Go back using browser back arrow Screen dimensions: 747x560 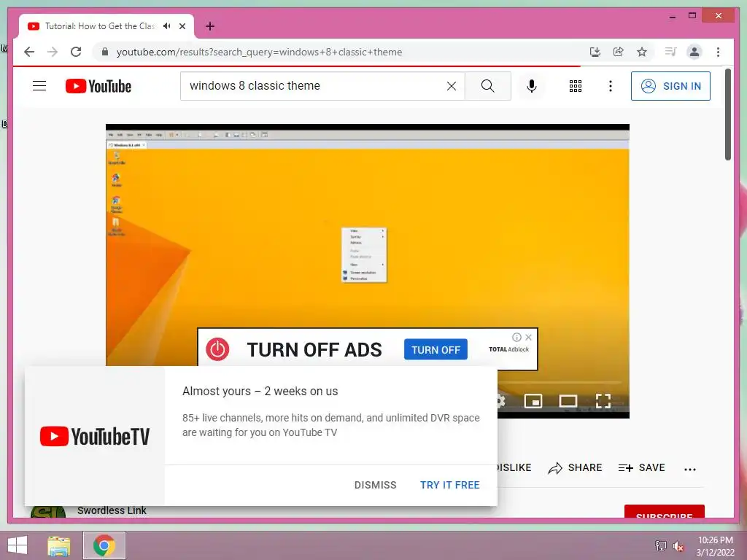29,52
